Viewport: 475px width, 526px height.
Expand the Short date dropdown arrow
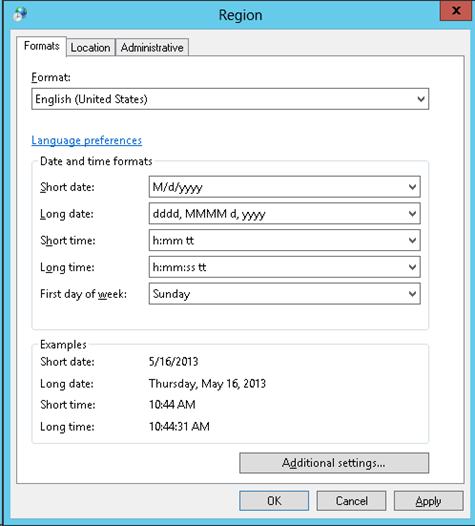pyautogui.click(x=412, y=187)
